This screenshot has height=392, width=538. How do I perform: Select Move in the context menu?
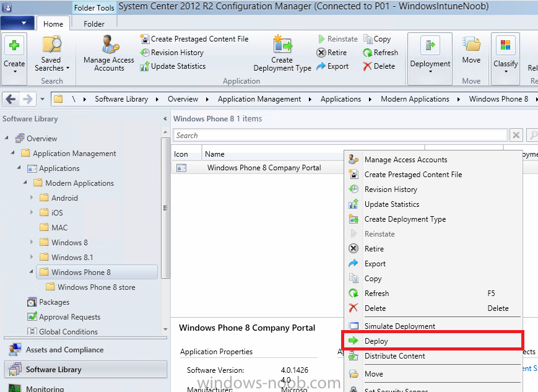tap(433, 374)
